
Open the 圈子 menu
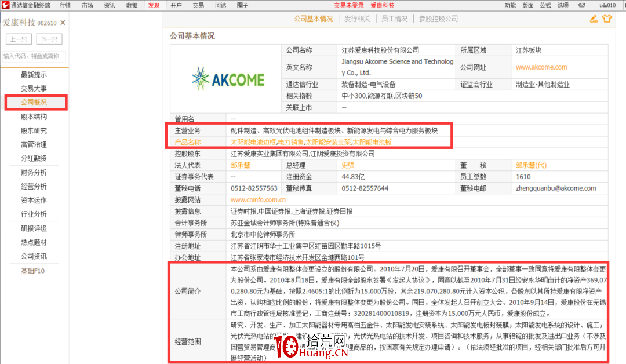[242, 5]
